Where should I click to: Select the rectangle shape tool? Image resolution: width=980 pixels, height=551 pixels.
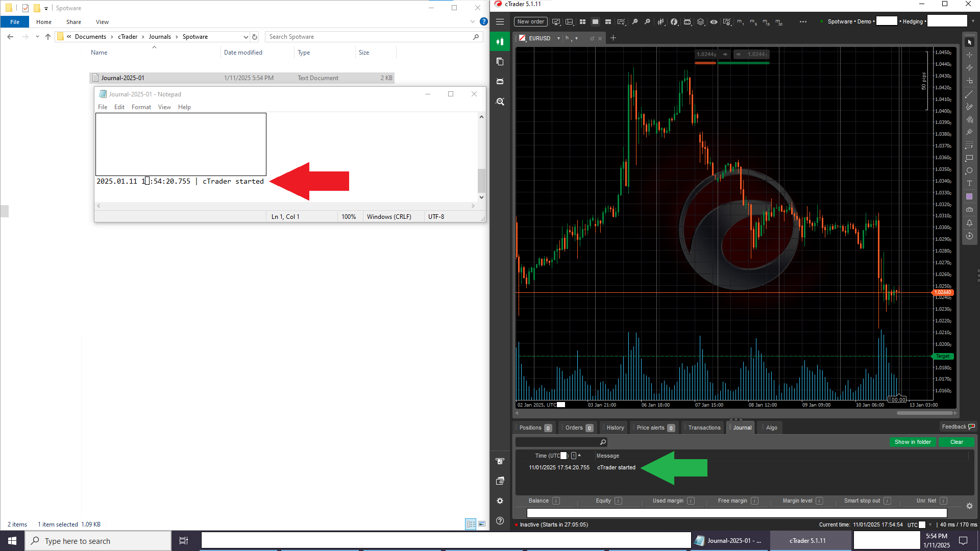tap(969, 158)
